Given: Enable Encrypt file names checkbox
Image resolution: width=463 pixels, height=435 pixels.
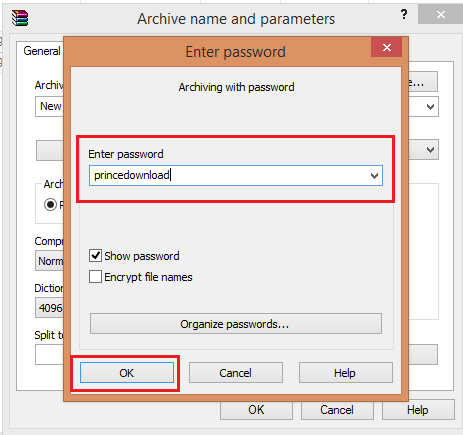Looking at the screenshot, I should (x=95, y=277).
